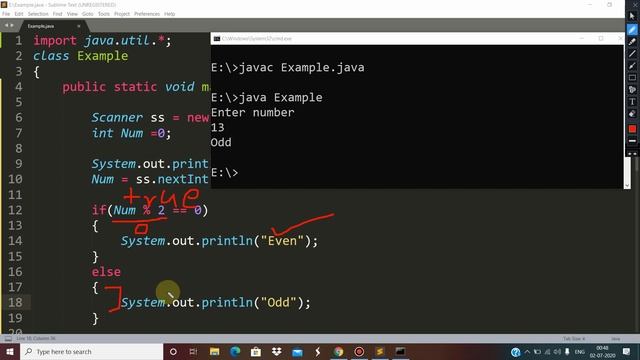
Task: Click the cmd window vertical scrollbar track
Action: click(627, 169)
